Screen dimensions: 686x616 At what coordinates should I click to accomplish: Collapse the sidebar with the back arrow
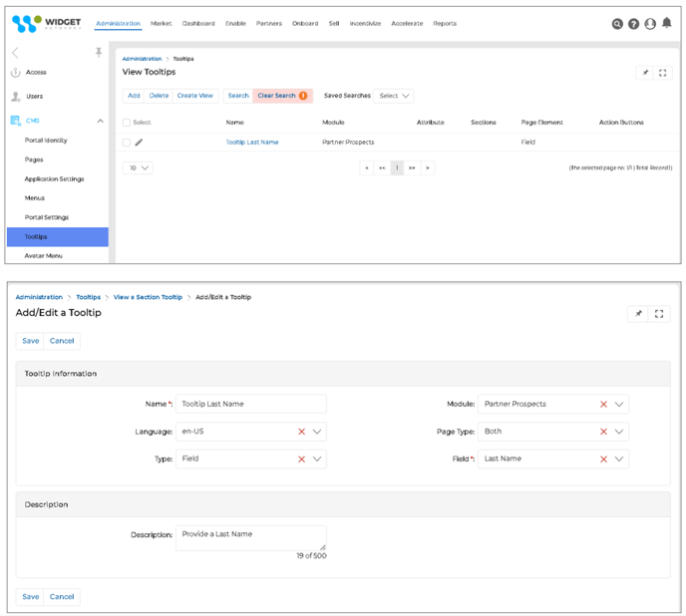pyautogui.click(x=15, y=53)
